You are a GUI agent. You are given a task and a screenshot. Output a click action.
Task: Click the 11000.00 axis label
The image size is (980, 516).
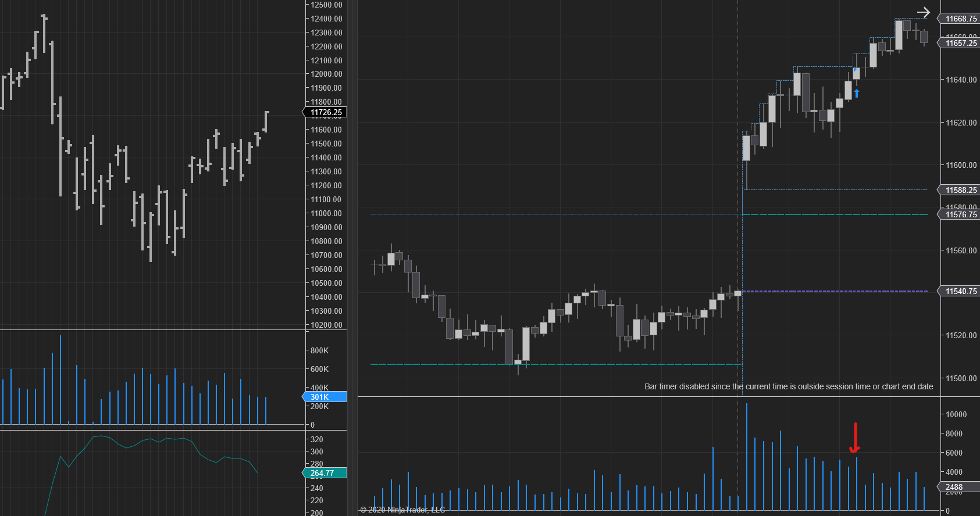point(326,213)
